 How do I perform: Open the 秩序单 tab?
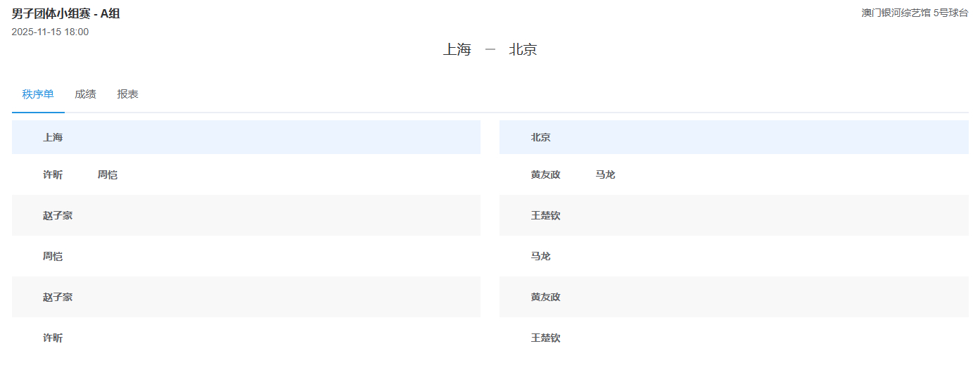[x=38, y=94]
